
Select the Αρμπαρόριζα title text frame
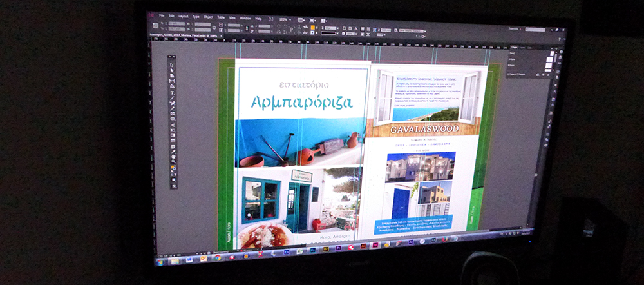tap(302, 102)
